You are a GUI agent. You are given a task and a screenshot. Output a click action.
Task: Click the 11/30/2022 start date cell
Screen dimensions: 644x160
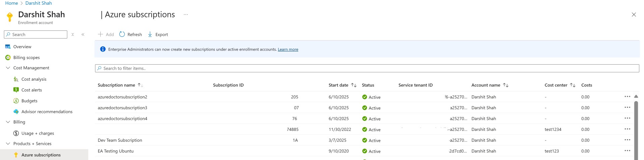(x=340, y=129)
